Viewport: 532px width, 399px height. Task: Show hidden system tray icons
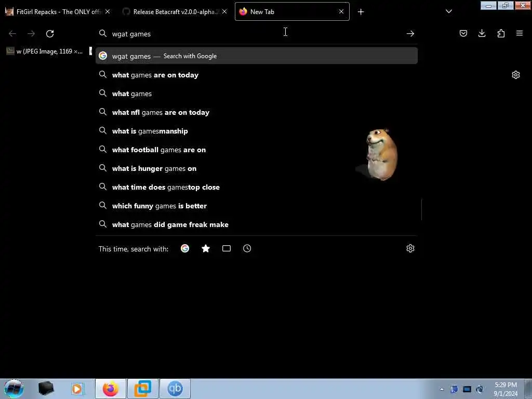tap(442, 390)
